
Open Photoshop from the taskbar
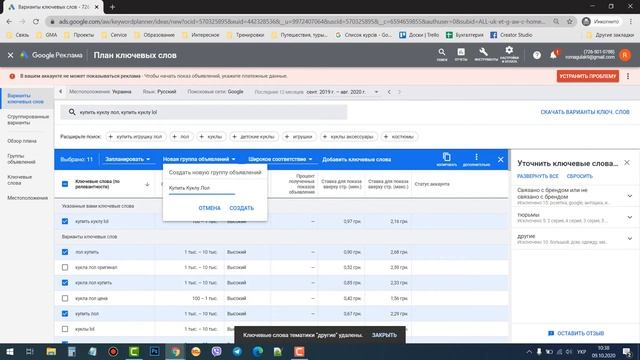[155, 351]
